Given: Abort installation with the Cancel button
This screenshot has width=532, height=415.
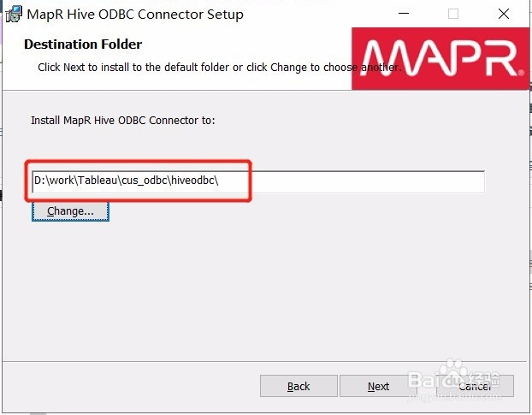Looking at the screenshot, I should tap(475, 386).
